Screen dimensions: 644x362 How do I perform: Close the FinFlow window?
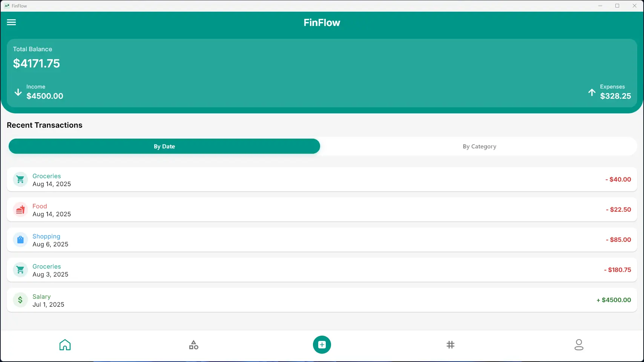click(635, 6)
